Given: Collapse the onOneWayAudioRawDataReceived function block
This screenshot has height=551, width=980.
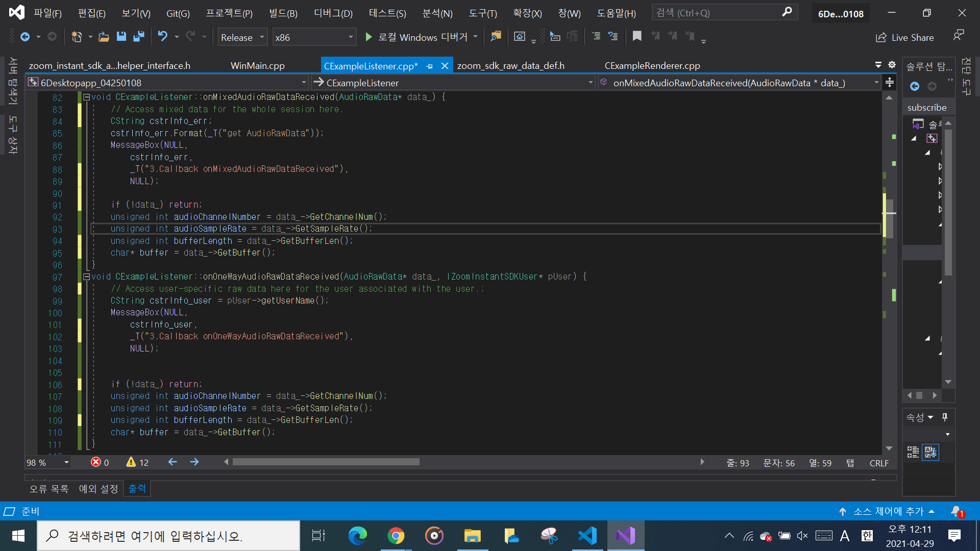Looking at the screenshot, I should point(87,277).
